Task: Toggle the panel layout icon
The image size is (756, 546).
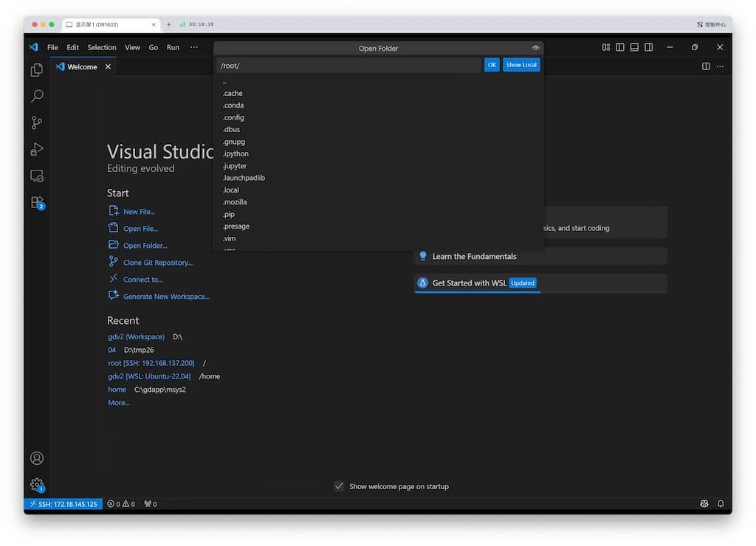Action: [x=633, y=46]
